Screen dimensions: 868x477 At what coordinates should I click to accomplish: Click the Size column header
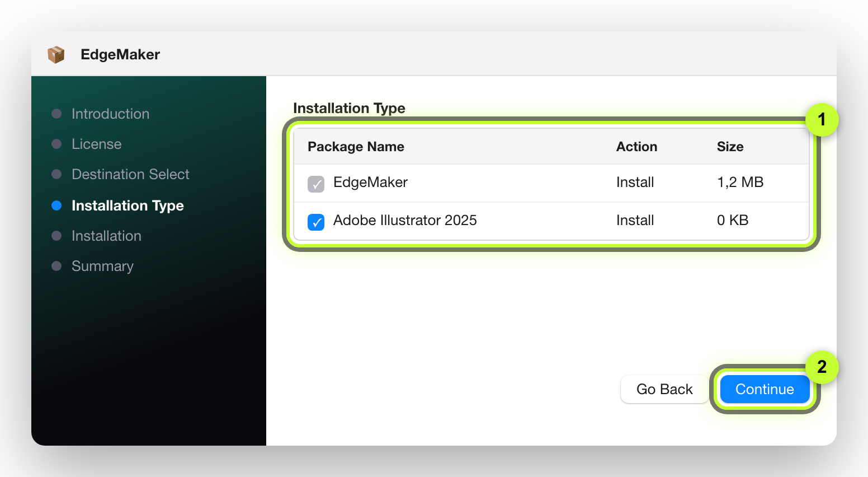730,147
